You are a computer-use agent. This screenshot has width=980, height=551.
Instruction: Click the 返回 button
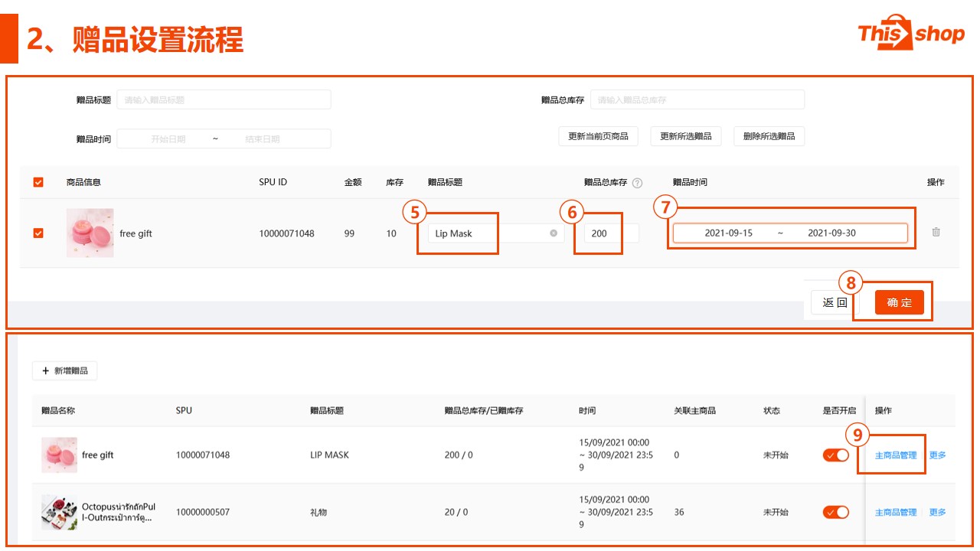pos(835,302)
